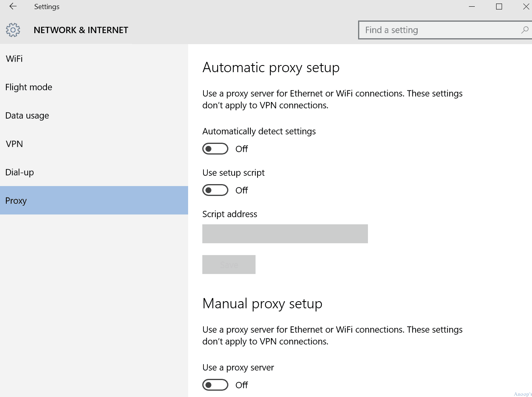Click the search magnifier icon
The image size is (532, 397).
[525, 30]
